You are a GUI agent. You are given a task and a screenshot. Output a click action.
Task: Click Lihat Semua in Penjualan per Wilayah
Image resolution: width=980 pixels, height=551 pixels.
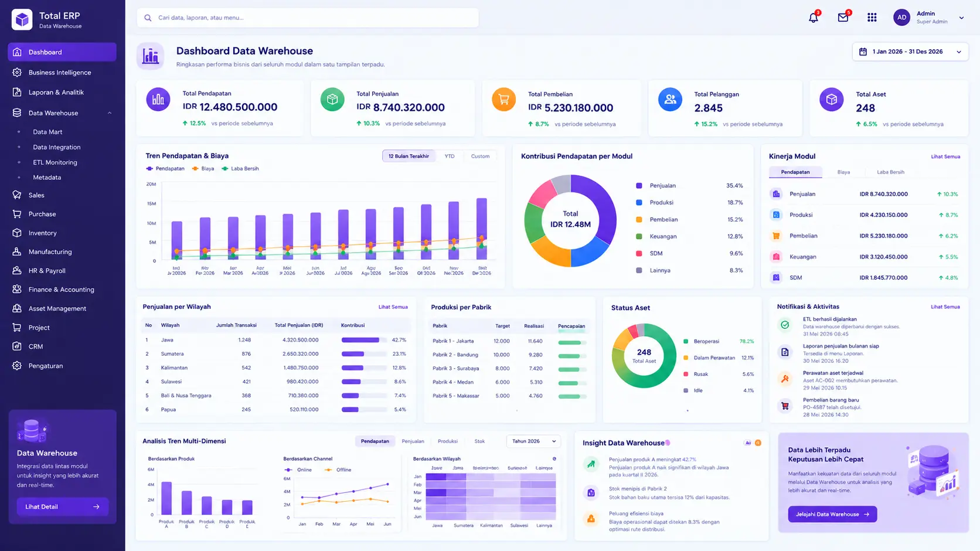393,307
